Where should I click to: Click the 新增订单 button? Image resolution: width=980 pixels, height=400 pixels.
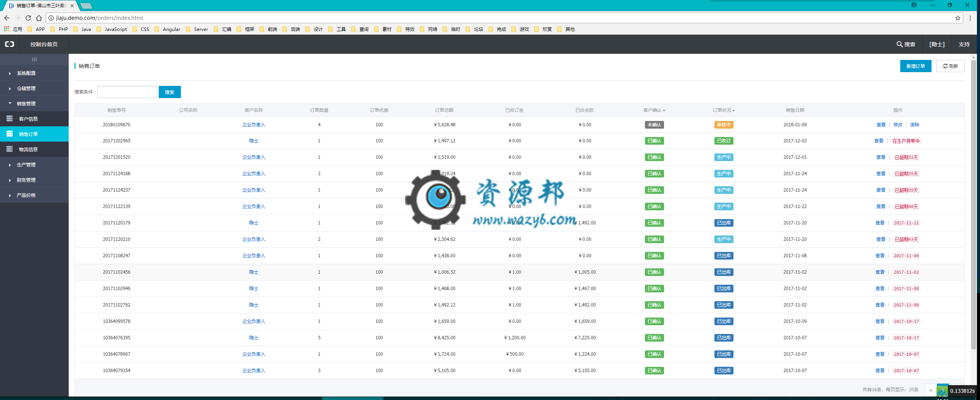pos(916,66)
